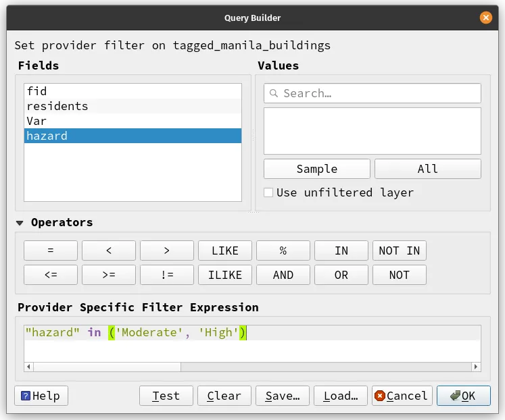Select the hazard field in Fields list
The image size is (505, 420).
133,136
